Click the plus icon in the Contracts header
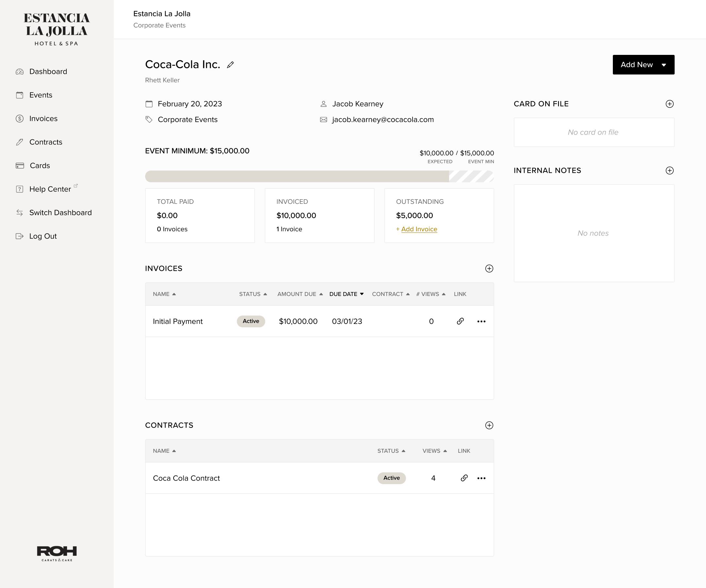 coord(489,425)
